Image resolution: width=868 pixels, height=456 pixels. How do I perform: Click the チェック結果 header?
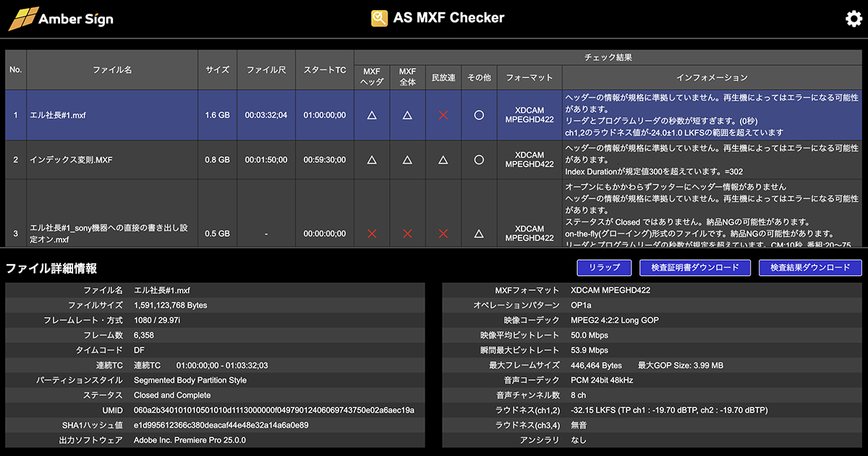tap(610, 56)
